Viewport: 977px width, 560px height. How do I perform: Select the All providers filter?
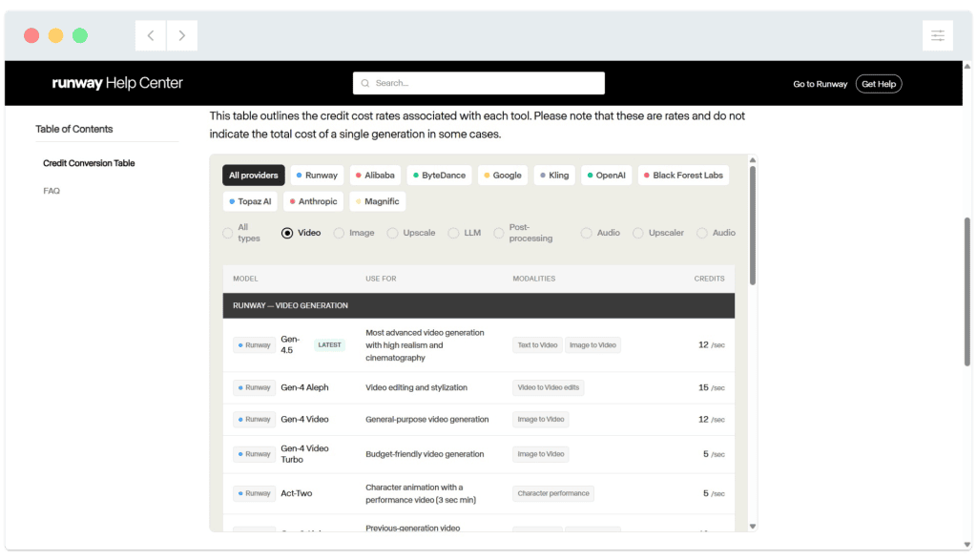[x=254, y=175]
